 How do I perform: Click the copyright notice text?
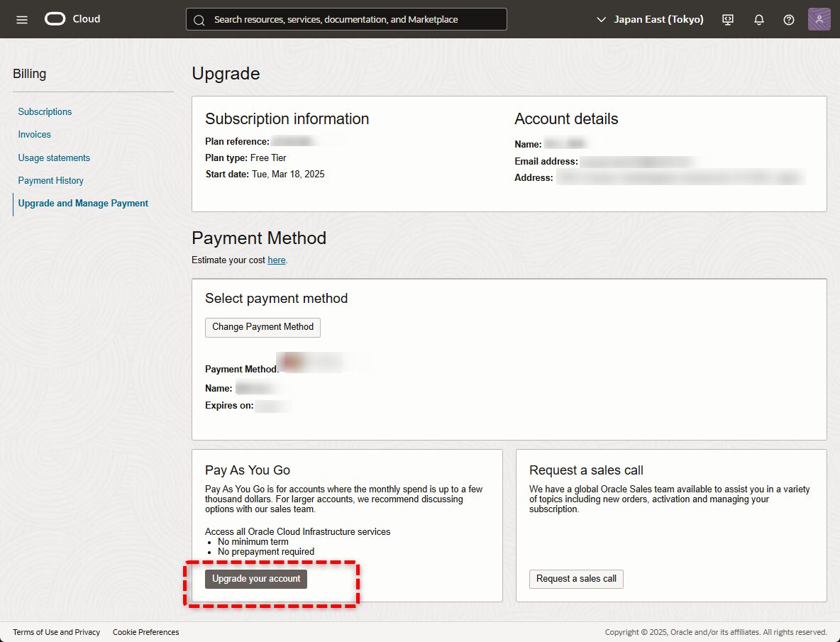click(716, 632)
